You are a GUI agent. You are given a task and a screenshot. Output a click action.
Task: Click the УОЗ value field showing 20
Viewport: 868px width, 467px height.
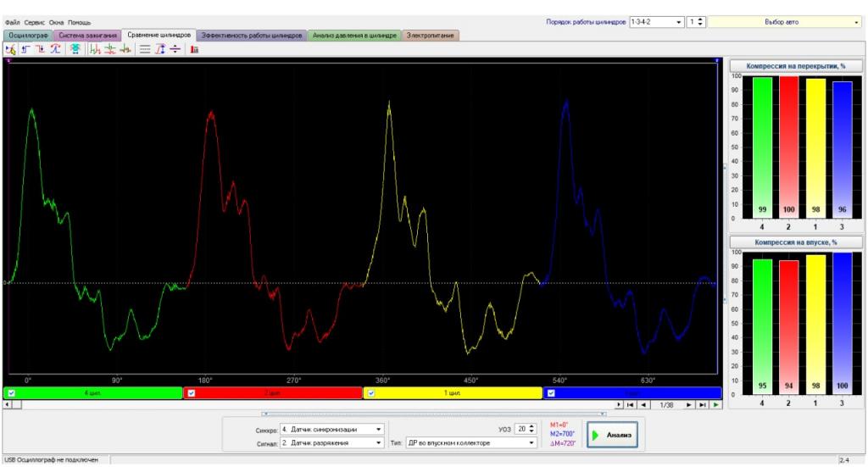point(521,430)
